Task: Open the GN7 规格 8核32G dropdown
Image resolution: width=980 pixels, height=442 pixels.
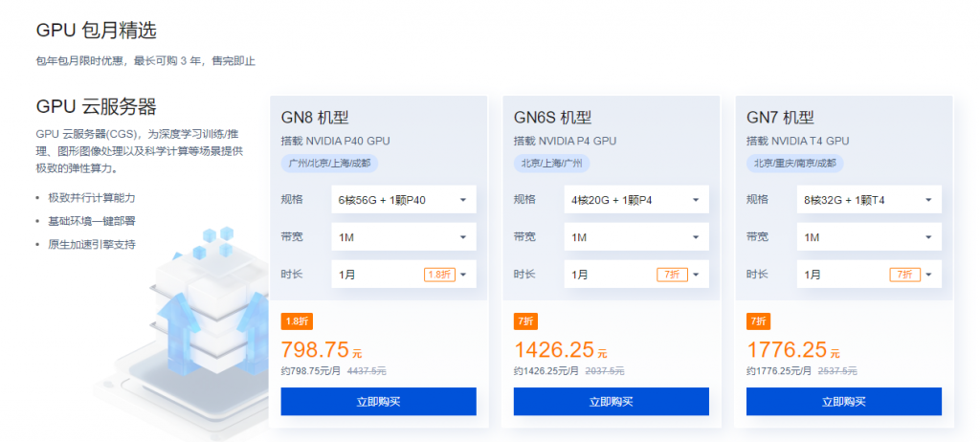Action: coord(868,200)
